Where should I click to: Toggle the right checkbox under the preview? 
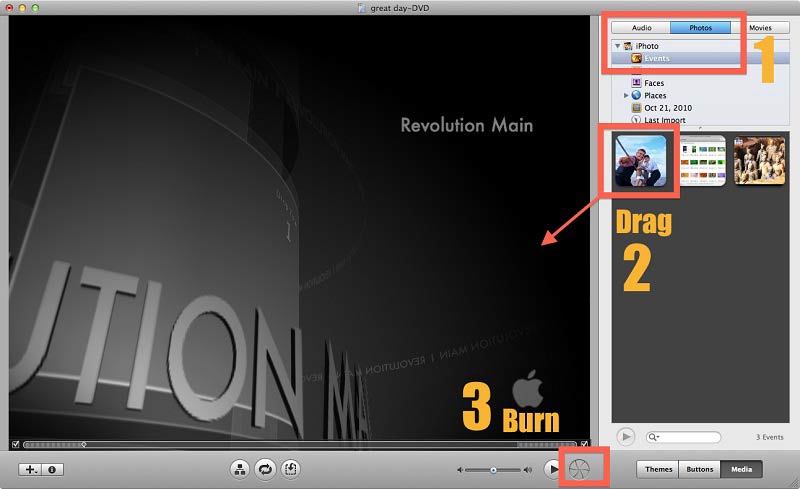(x=584, y=444)
